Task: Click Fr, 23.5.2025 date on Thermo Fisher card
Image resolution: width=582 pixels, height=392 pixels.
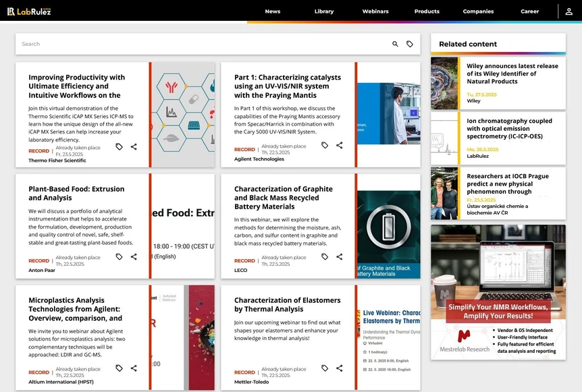Action: (69, 155)
